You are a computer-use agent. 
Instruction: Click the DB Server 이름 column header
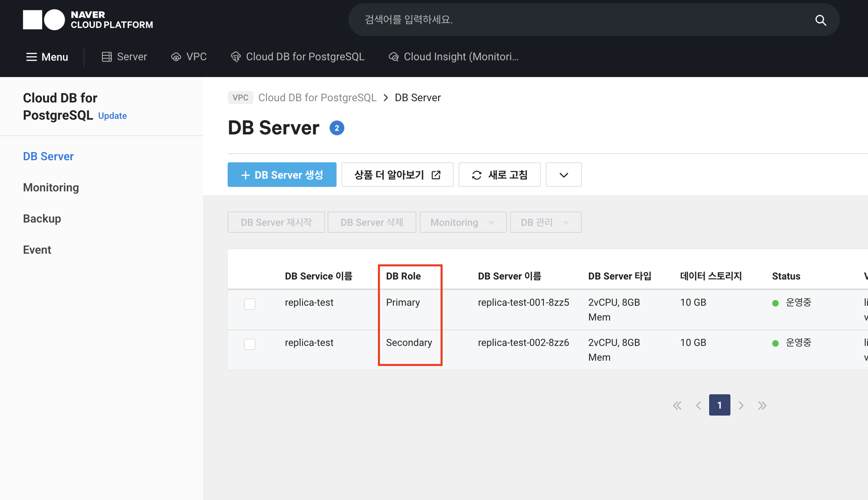[509, 276]
